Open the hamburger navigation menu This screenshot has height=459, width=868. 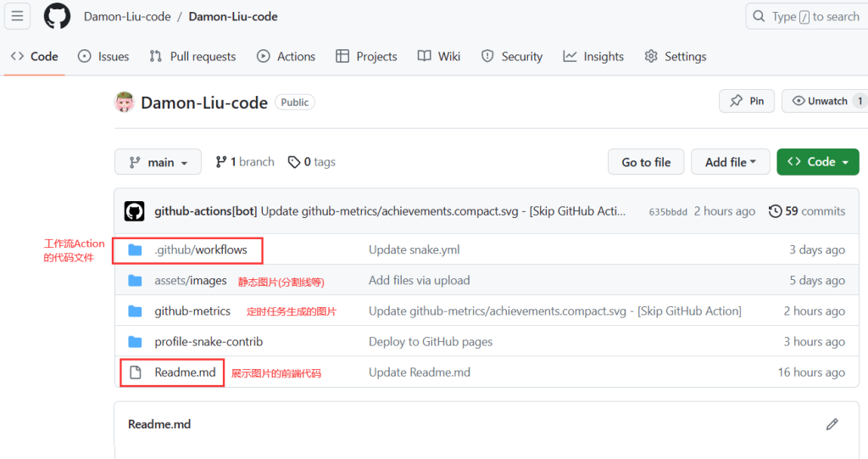17,16
